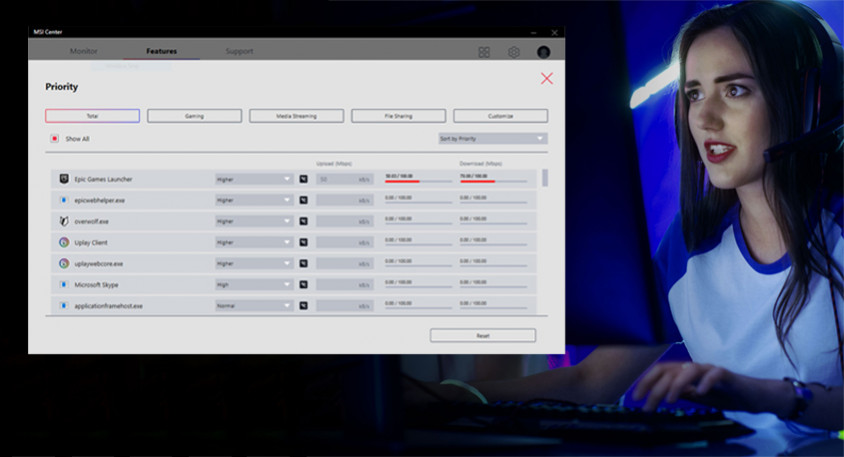Select the Gaming category button

194,116
